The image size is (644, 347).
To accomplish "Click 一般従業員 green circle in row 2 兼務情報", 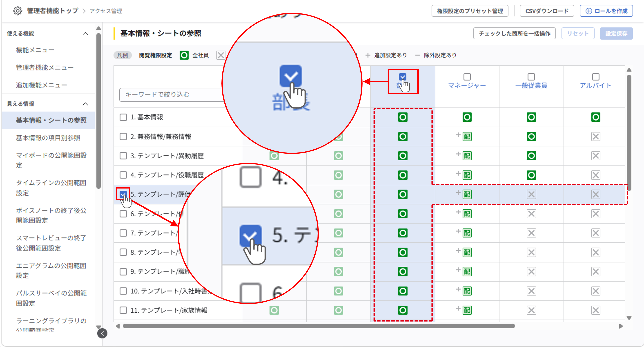I will click(x=531, y=137).
